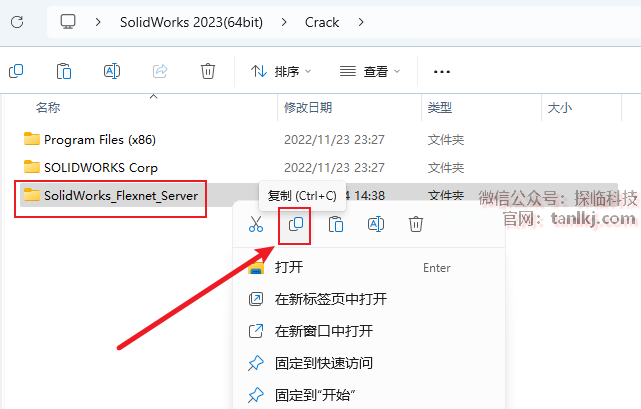641x409 pixels.
Task: Click the paste icon in the context menu
Action: tap(336, 224)
